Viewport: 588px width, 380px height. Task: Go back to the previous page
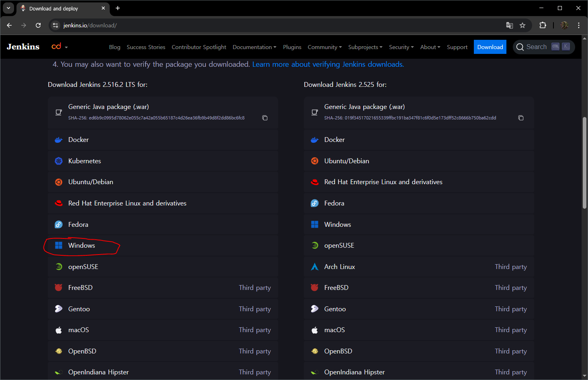click(9, 25)
